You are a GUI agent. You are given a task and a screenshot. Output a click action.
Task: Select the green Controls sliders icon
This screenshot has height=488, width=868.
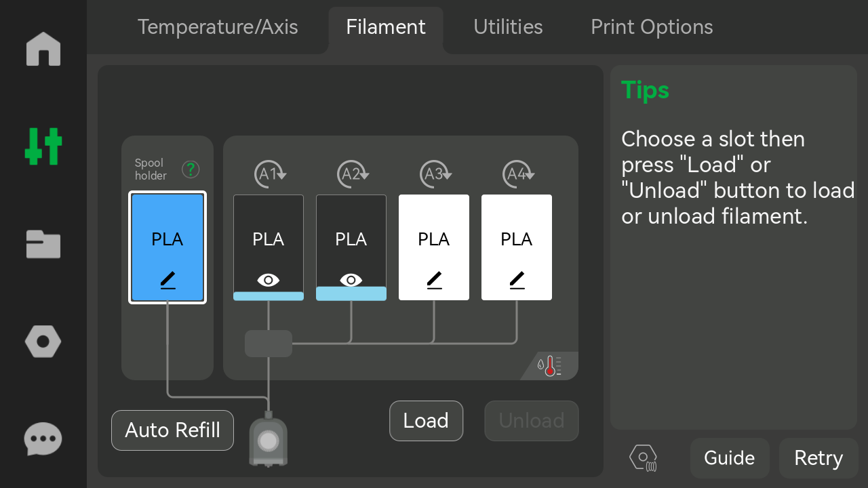pos(43,146)
